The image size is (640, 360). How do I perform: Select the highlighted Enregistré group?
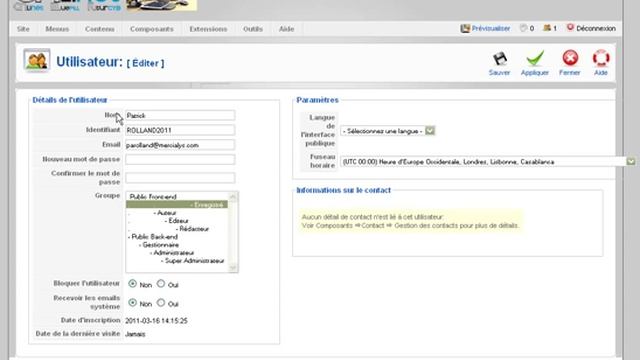click(x=177, y=204)
